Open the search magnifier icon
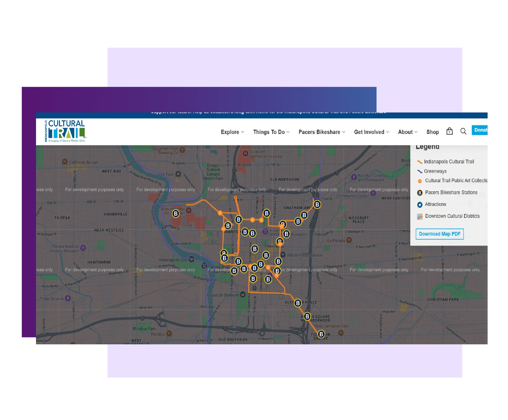This screenshot has height=420, width=508. (463, 131)
